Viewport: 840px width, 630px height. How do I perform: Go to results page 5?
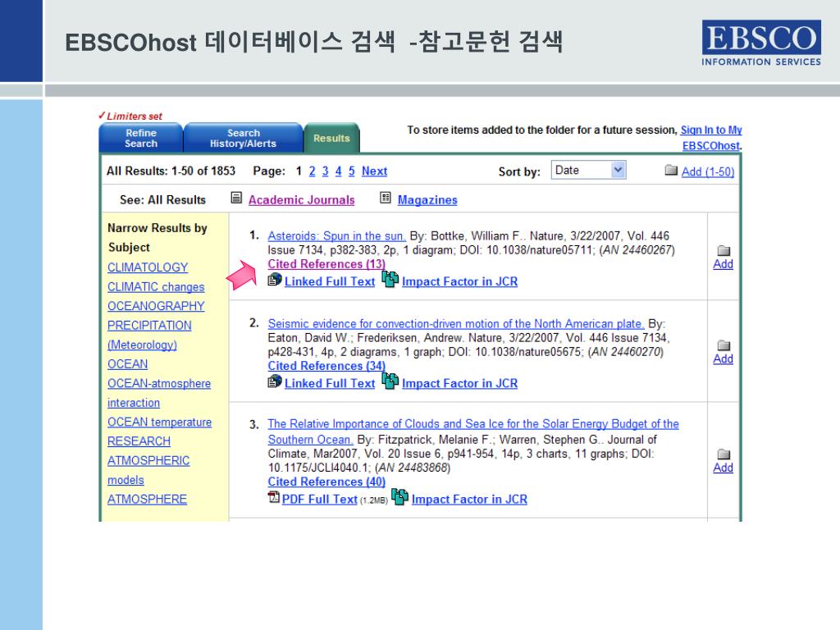[x=351, y=171]
